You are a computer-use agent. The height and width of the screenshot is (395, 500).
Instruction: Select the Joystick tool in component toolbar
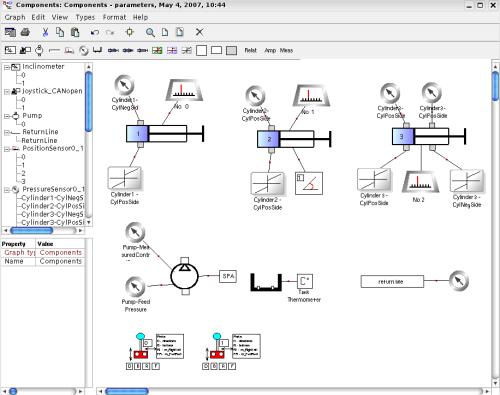25,50
